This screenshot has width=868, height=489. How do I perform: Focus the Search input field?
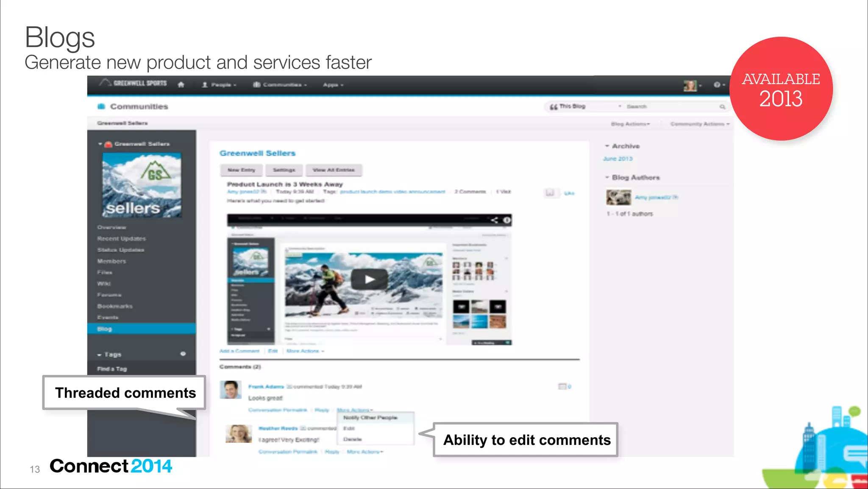tap(672, 106)
